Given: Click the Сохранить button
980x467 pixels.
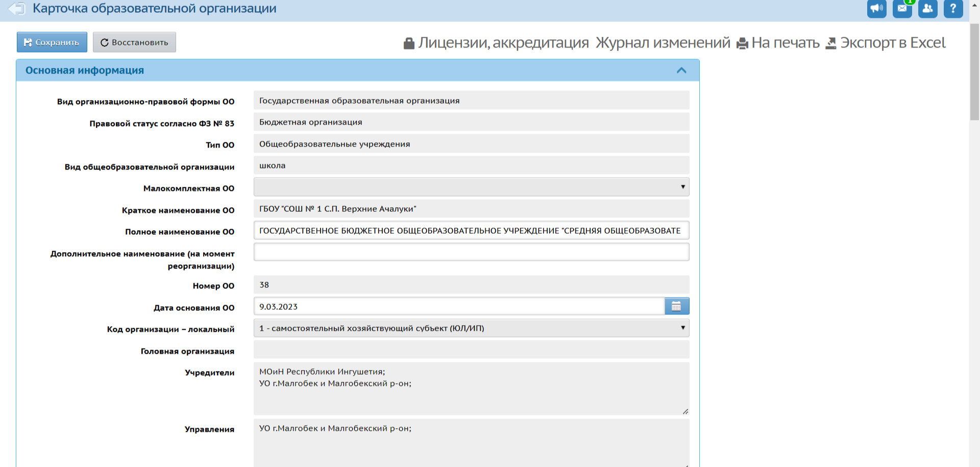Looking at the screenshot, I should point(52,42).
